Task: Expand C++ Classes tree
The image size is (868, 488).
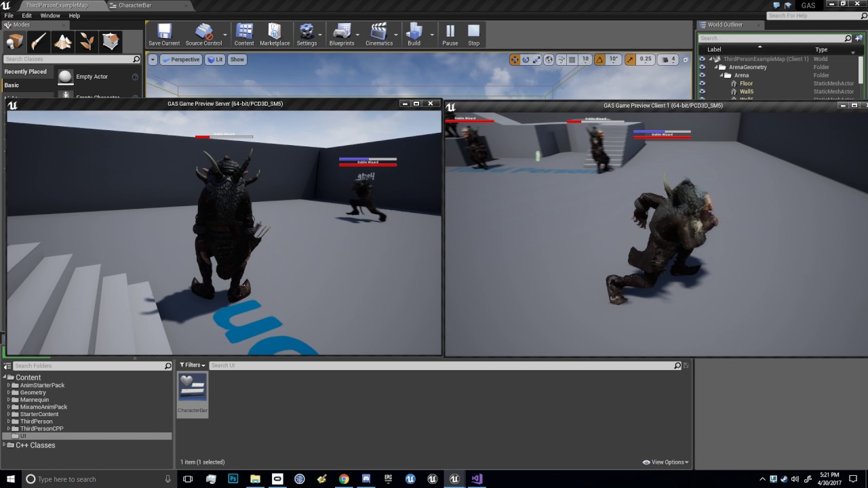Action: coord(4,445)
